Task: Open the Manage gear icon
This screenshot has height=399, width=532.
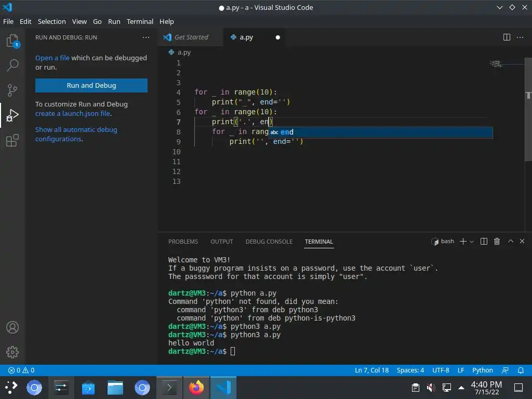Action: [12, 352]
